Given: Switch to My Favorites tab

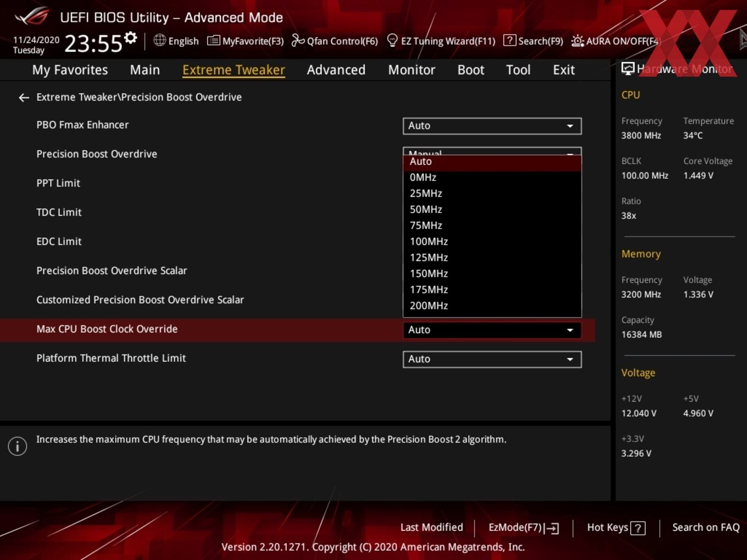Looking at the screenshot, I should click(70, 70).
